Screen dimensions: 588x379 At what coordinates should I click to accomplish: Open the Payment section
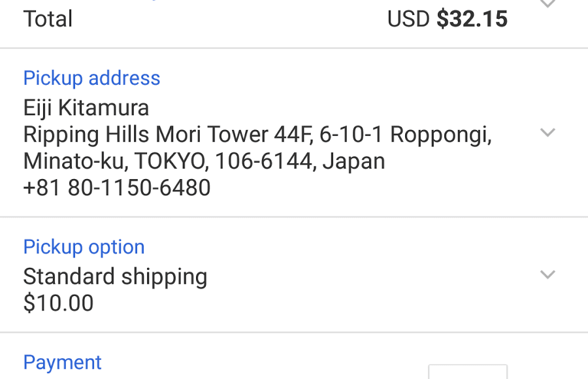(x=62, y=362)
